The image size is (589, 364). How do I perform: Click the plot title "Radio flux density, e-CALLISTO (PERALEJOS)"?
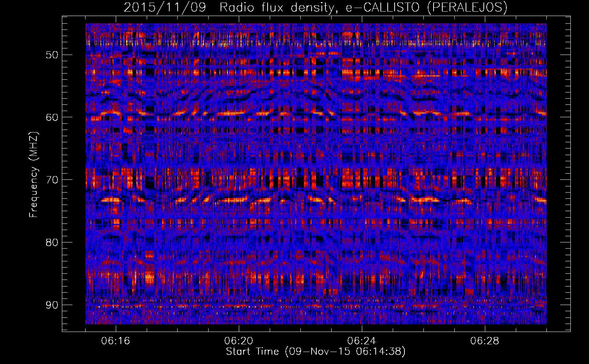tap(363, 7)
